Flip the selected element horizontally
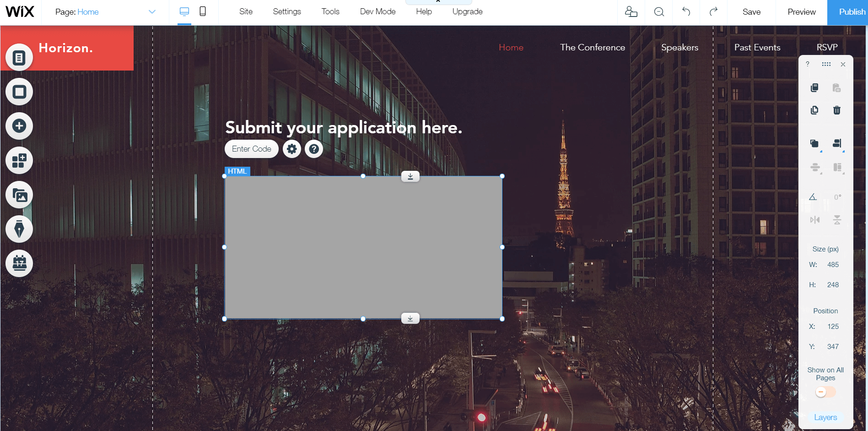This screenshot has width=868, height=431. click(815, 220)
